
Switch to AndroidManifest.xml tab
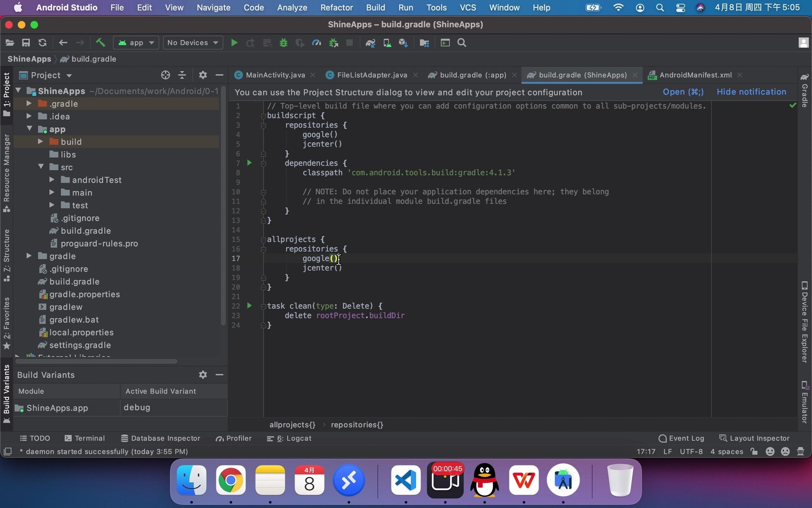(x=695, y=75)
